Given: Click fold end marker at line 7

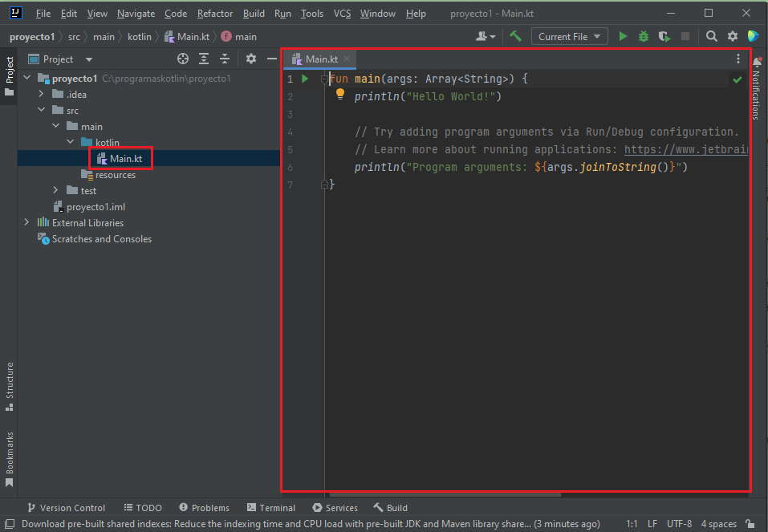Looking at the screenshot, I should pos(323,185).
